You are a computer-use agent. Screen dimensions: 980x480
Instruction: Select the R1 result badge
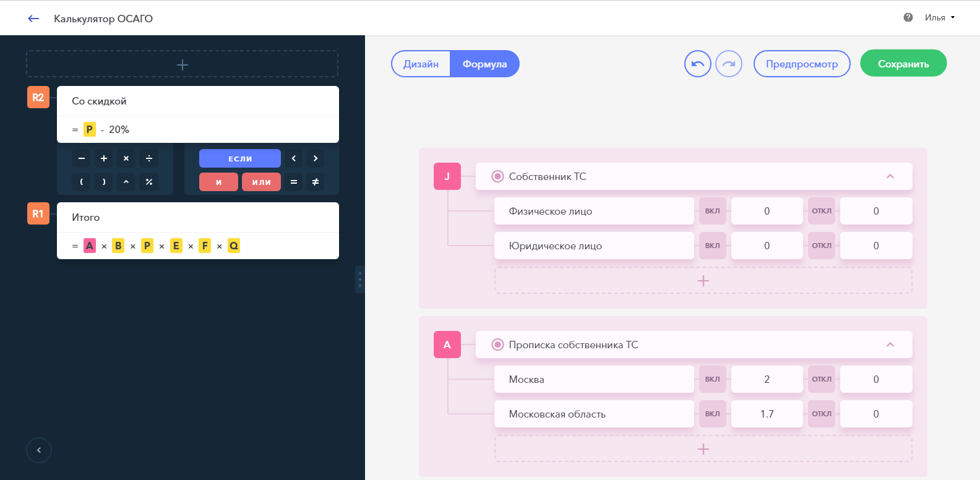click(38, 213)
